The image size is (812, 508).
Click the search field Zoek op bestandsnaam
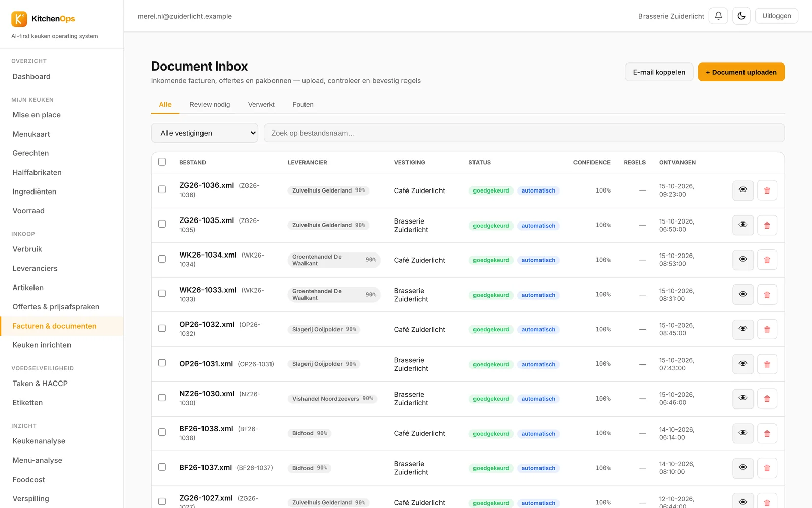pyautogui.click(x=524, y=133)
